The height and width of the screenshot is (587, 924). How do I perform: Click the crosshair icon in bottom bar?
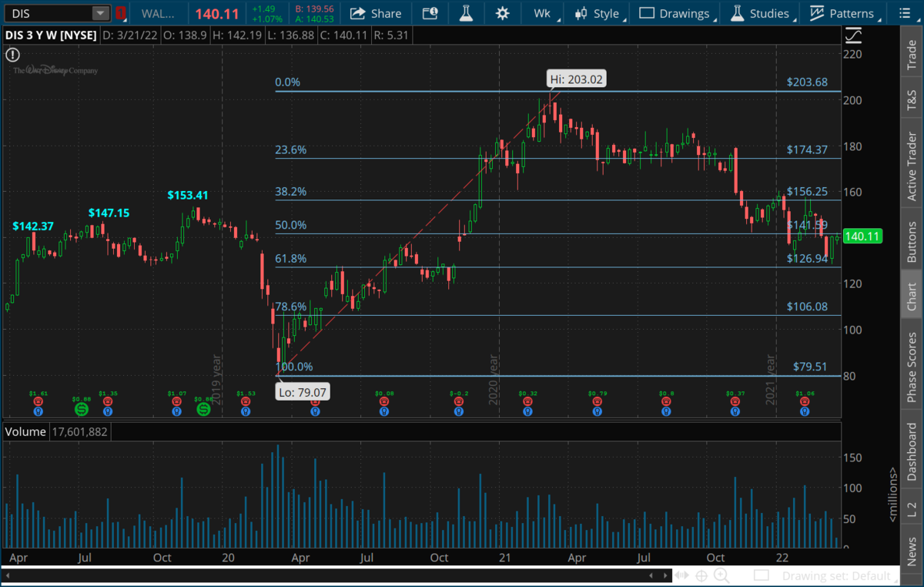point(701,576)
